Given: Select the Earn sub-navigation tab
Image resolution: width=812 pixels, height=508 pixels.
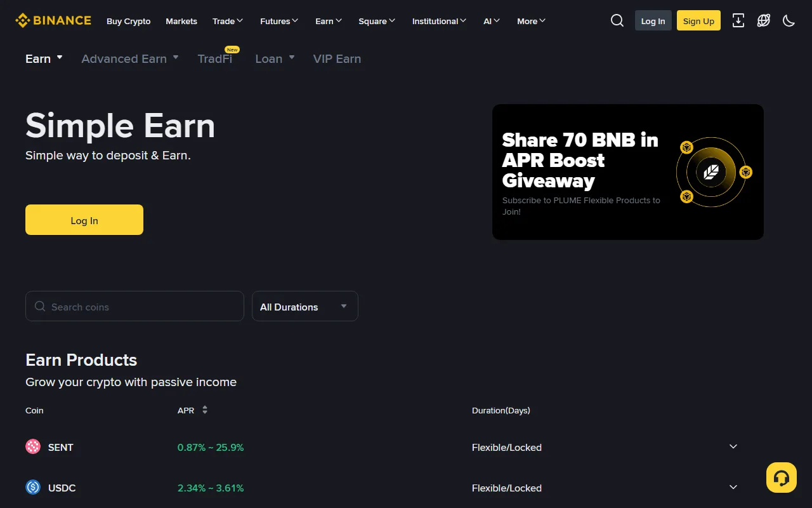Looking at the screenshot, I should (x=44, y=58).
